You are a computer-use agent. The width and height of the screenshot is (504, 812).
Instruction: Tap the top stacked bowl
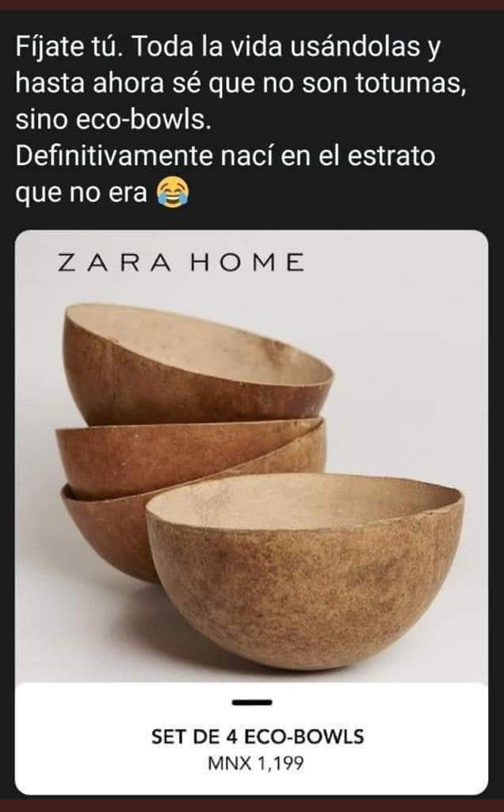coord(199,362)
